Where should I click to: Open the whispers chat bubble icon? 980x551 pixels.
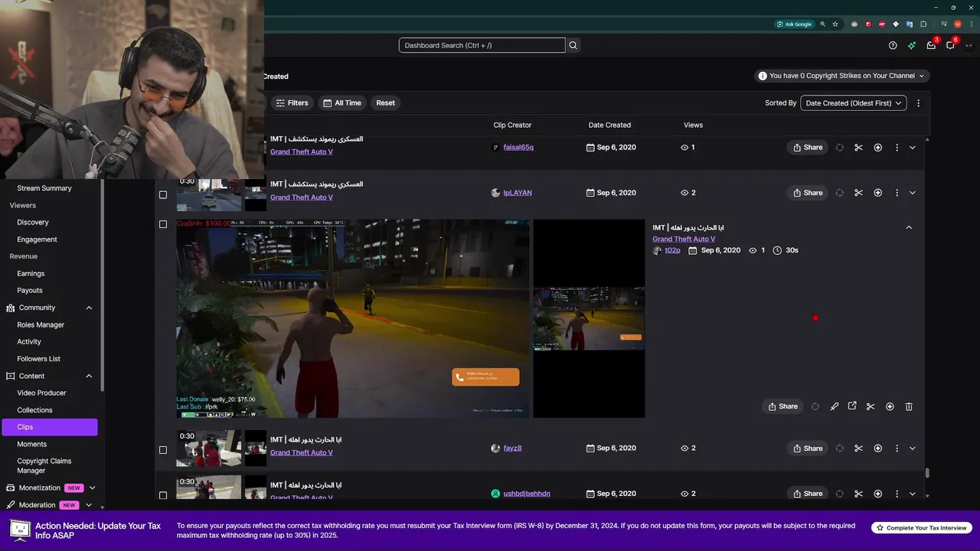pos(950,45)
